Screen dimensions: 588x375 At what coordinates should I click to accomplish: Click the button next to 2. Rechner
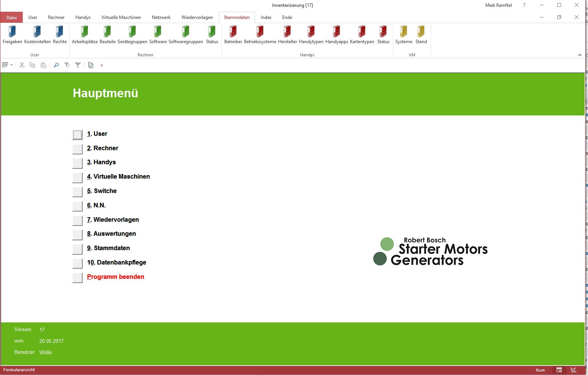point(77,149)
